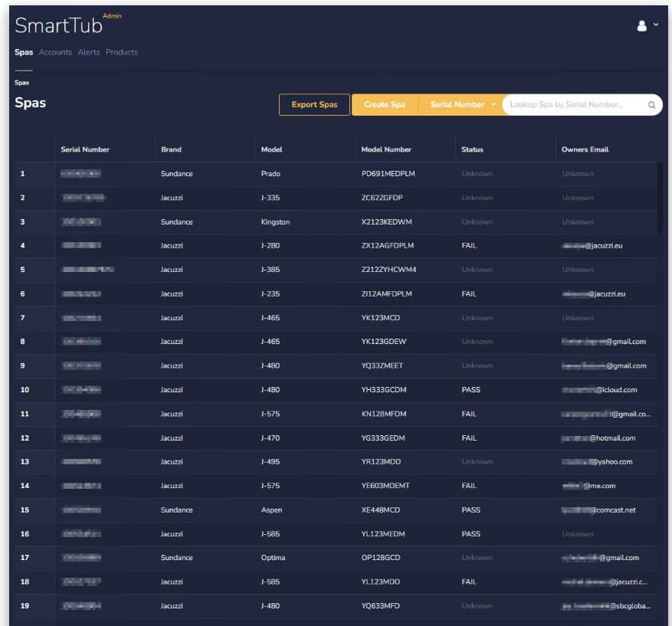672x626 pixels.
Task: Sort by the Status column header
Action: (x=472, y=149)
